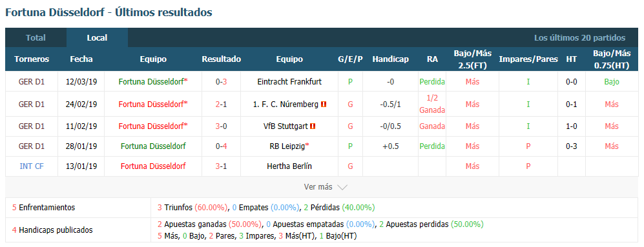Screen dimensions: 644x247
Task: Click the G/E/P column header
Action: pos(350,59)
